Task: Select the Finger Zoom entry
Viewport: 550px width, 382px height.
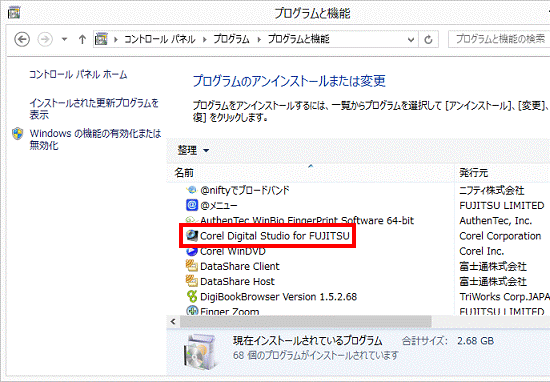Action: (x=229, y=311)
